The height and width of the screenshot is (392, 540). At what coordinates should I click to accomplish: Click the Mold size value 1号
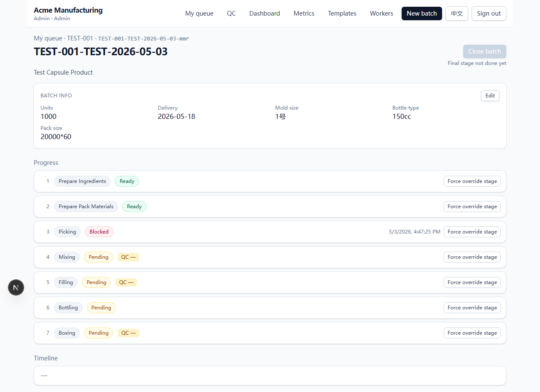(x=281, y=117)
